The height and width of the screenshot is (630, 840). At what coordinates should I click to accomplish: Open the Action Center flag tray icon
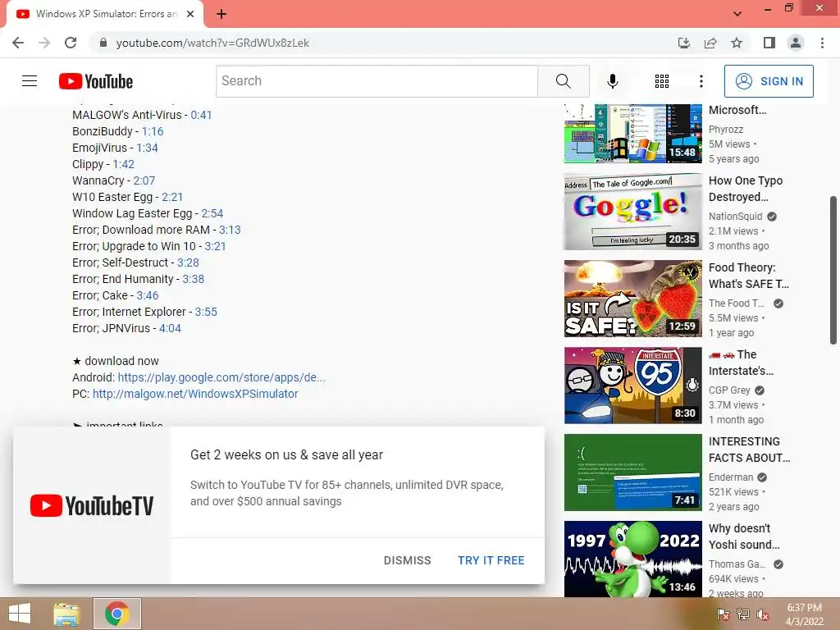click(723, 614)
